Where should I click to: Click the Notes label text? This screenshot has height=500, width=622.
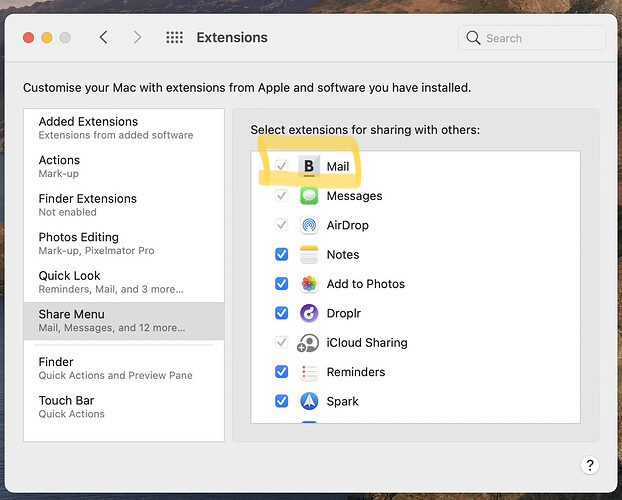pyautogui.click(x=343, y=254)
